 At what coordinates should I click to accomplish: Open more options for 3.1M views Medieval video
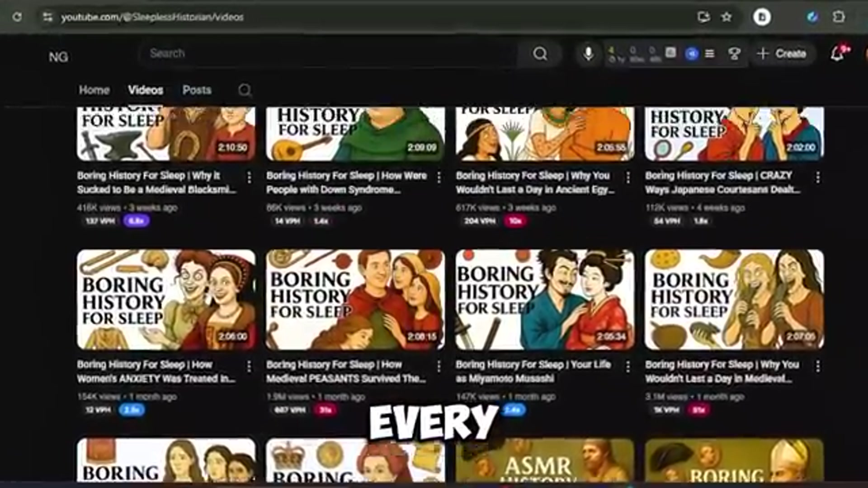(817, 366)
